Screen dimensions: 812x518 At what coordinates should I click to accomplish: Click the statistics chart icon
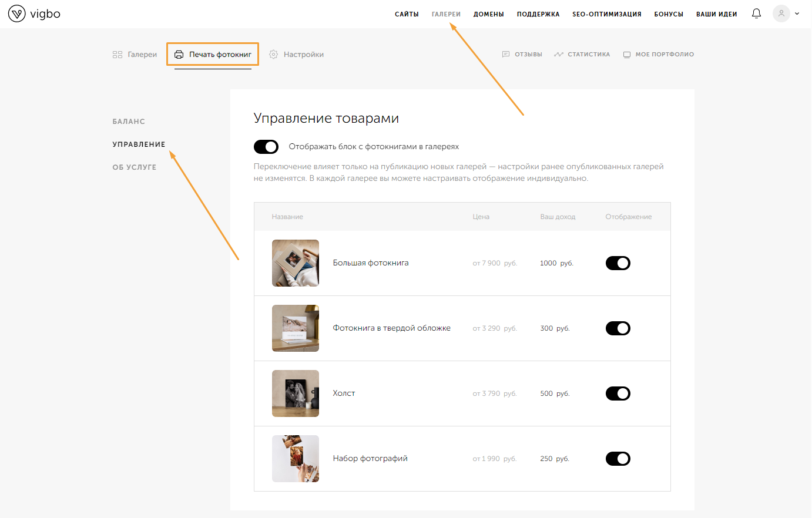click(x=558, y=55)
